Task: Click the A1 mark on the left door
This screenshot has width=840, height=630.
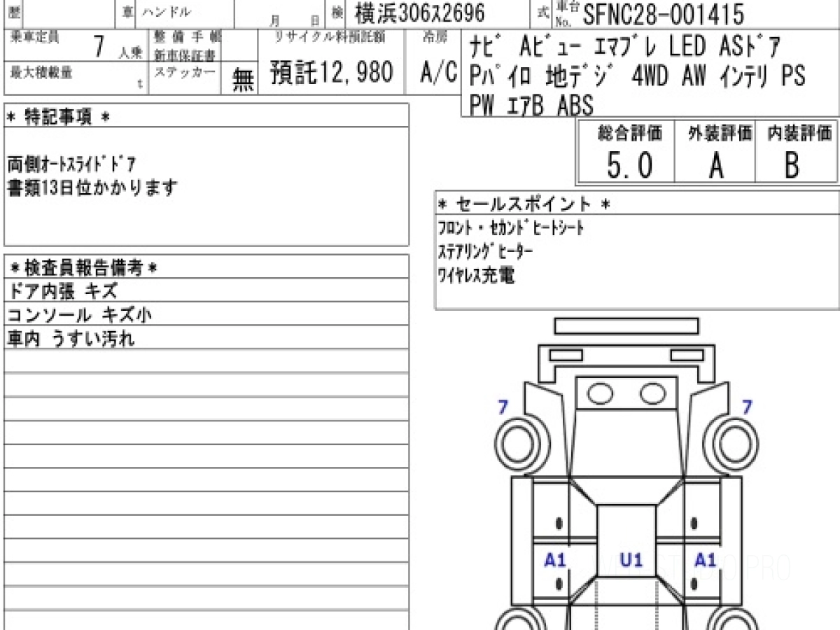Action: (x=555, y=560)
